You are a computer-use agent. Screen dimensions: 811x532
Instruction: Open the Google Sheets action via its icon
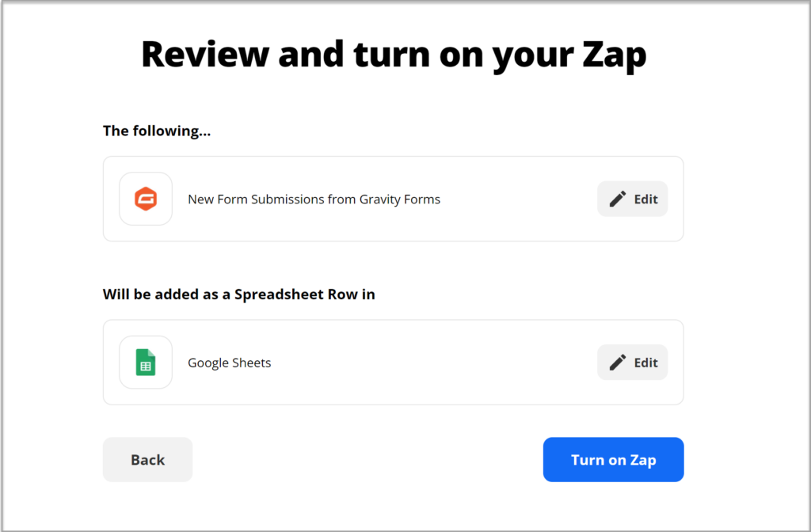click(146, 362)
